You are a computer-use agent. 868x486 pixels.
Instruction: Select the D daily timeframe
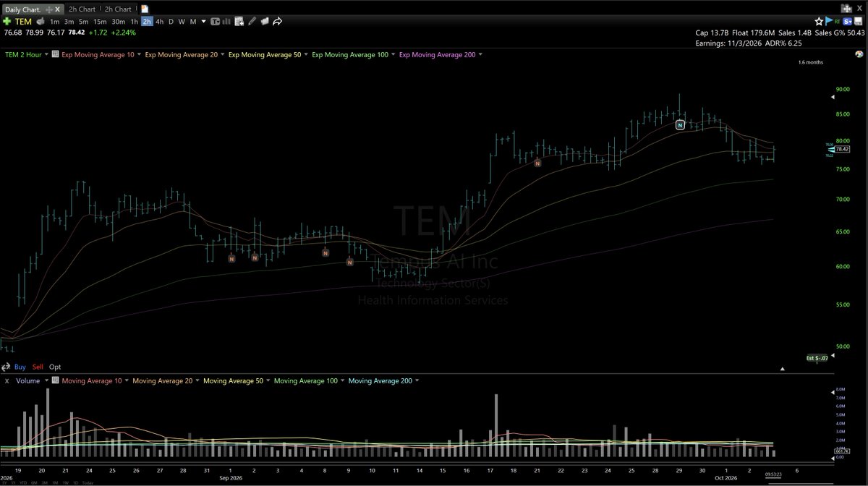171,22
